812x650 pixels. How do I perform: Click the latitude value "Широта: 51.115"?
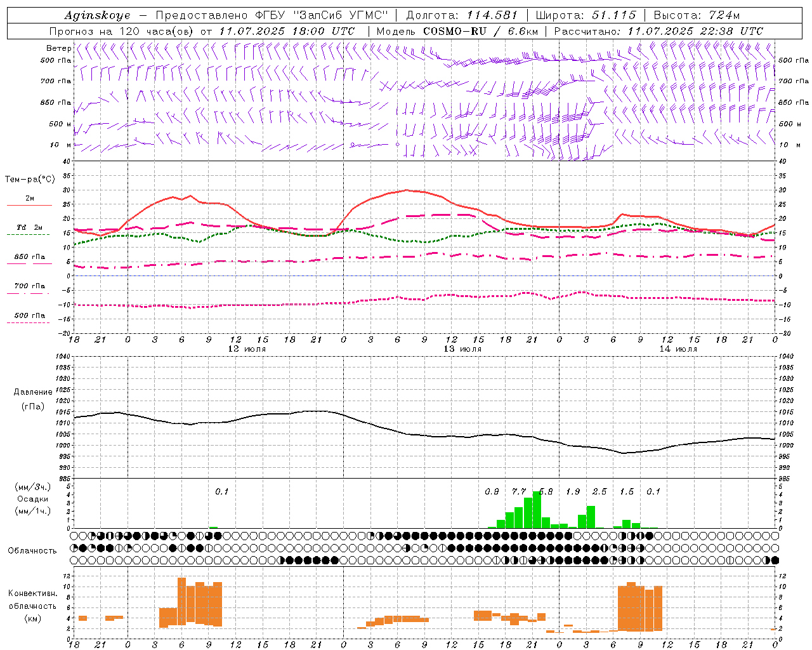coord(586,15)
